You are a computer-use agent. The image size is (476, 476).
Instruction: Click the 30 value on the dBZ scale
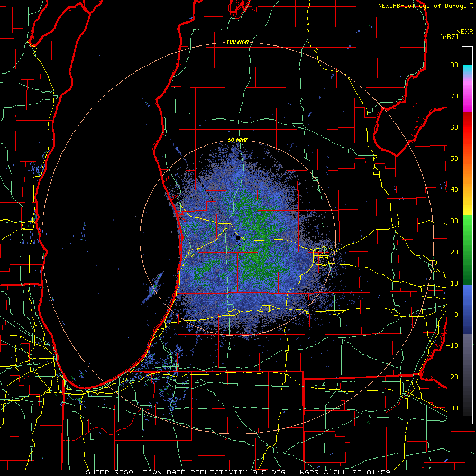pos(454,221)
